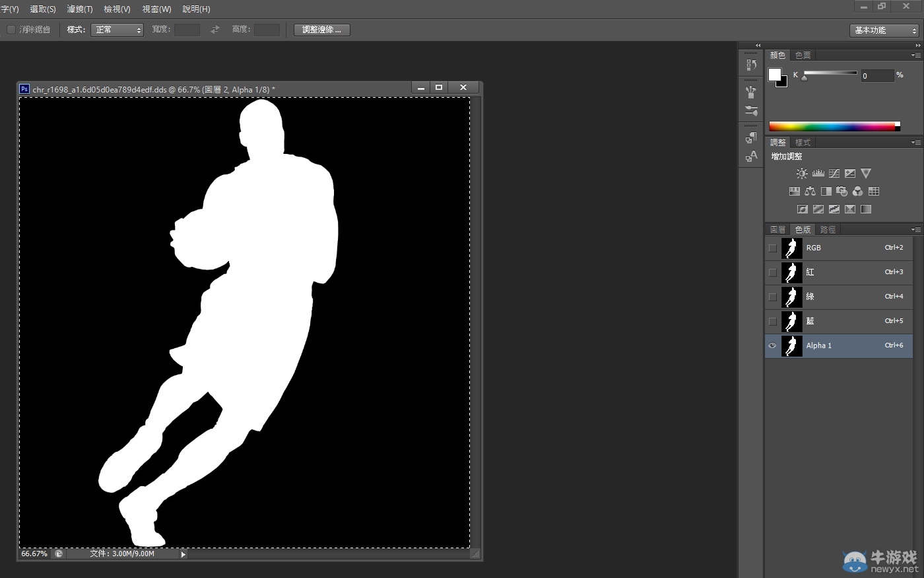Expand the icon dock double-arrow
924x578 pixels.
pyautogui.click(x=758, y=46)
